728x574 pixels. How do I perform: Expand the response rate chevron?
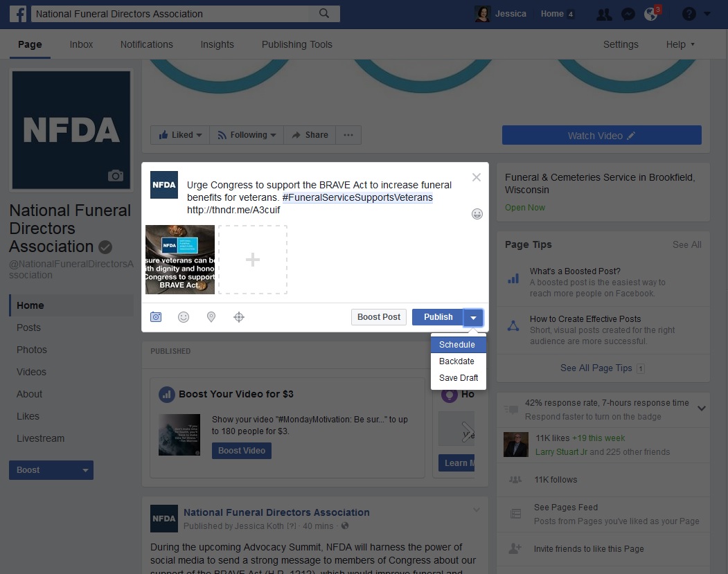702,409
